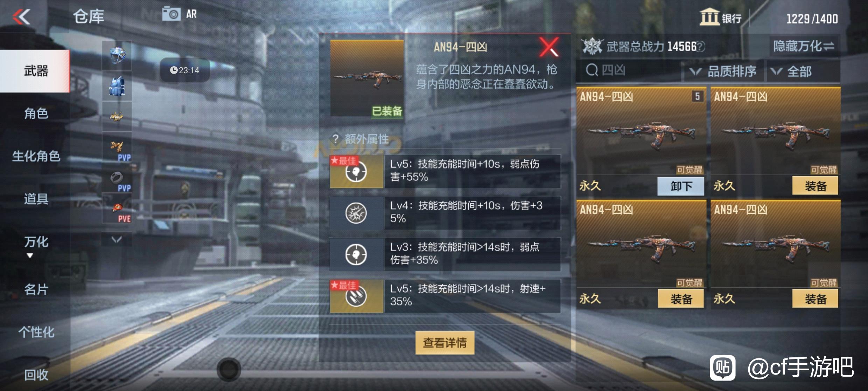Image resolution: width=868 pixels, height=391 pixels.
Task: Open the 全部 filter dropdown
Action: (803, 71)
